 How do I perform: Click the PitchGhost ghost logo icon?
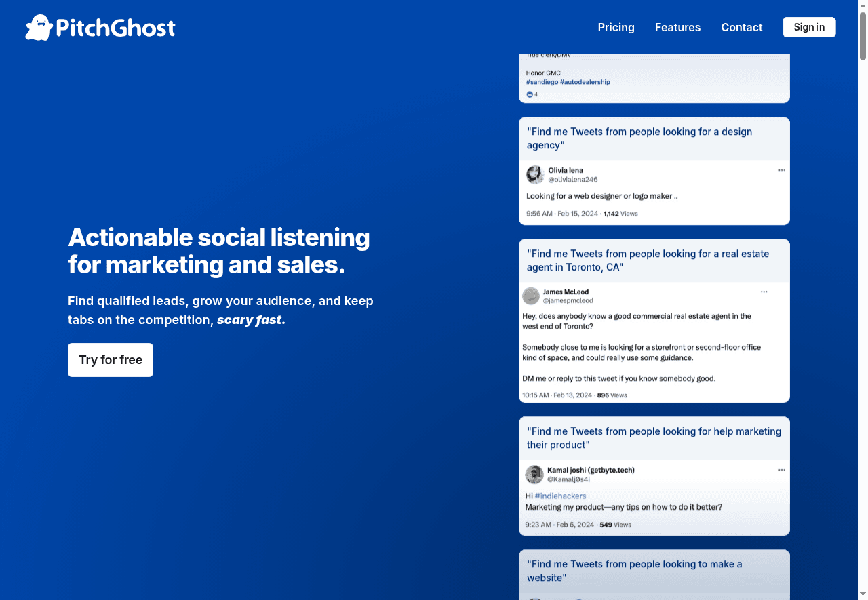pyautogui.click(x=39, y=28)
